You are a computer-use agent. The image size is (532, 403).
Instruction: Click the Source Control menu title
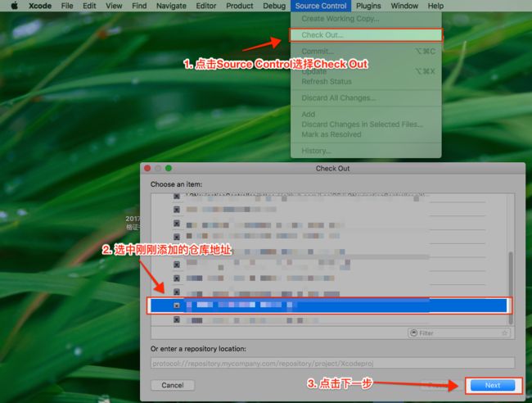(x=321, y=6)
